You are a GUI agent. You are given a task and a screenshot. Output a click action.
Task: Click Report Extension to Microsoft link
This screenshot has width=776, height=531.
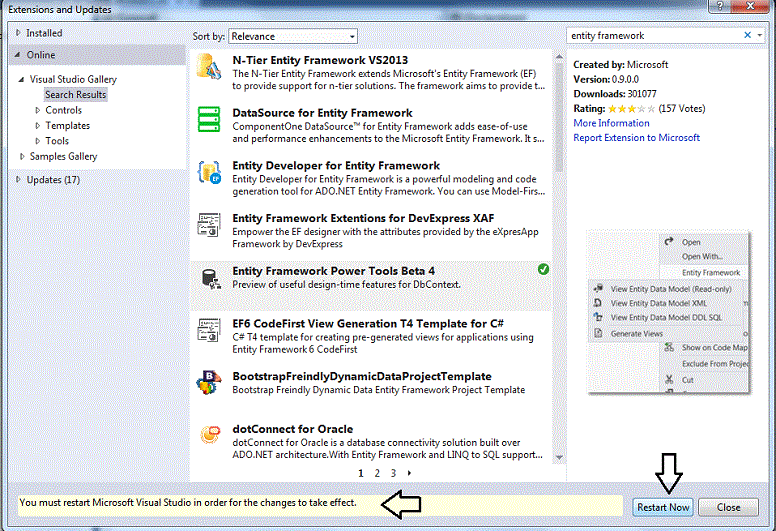(636, 138)
